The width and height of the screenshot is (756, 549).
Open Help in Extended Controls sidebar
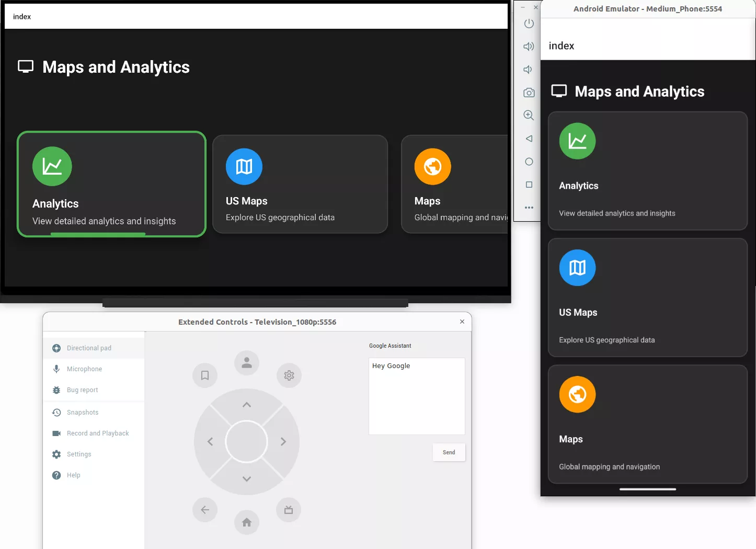(x=73, y=475)
